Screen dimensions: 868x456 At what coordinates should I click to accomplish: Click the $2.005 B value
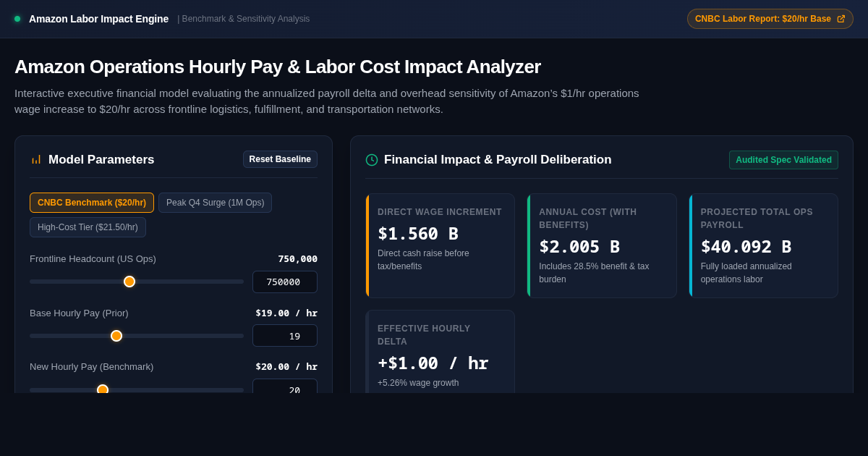(579, 247)
